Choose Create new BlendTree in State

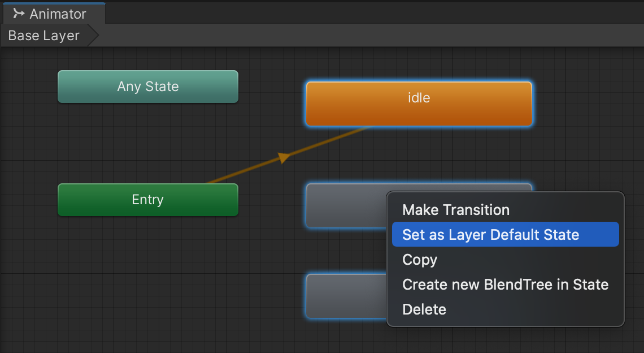[505, 285]
